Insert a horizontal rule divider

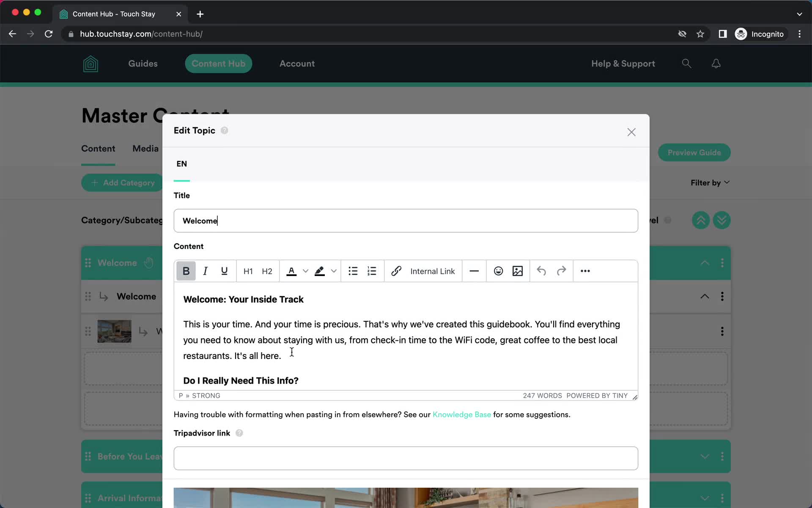pos(474,271)
